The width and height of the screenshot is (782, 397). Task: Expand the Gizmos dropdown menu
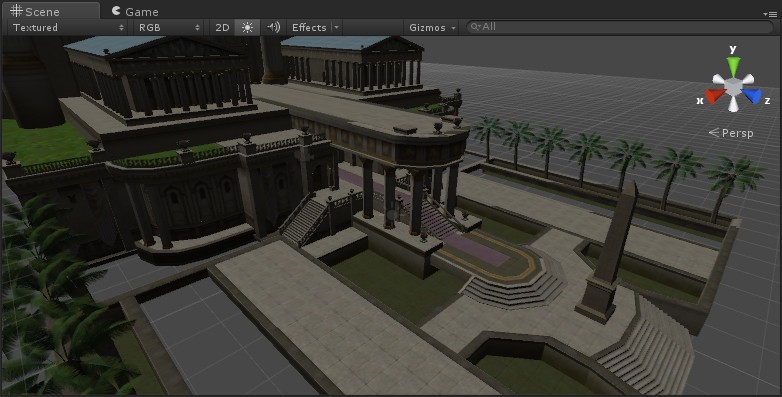432,27
